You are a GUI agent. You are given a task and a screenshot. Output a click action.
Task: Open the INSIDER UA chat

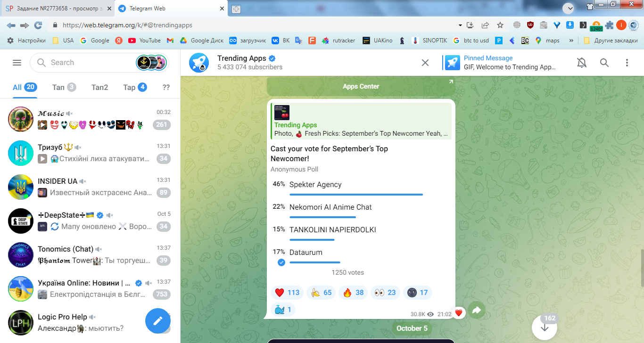(x=90, y=187)
